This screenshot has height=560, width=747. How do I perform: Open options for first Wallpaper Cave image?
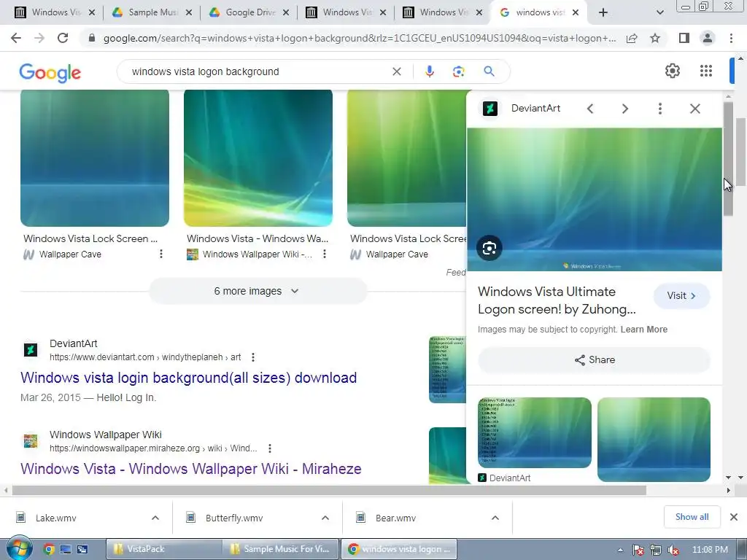point(161,254)
